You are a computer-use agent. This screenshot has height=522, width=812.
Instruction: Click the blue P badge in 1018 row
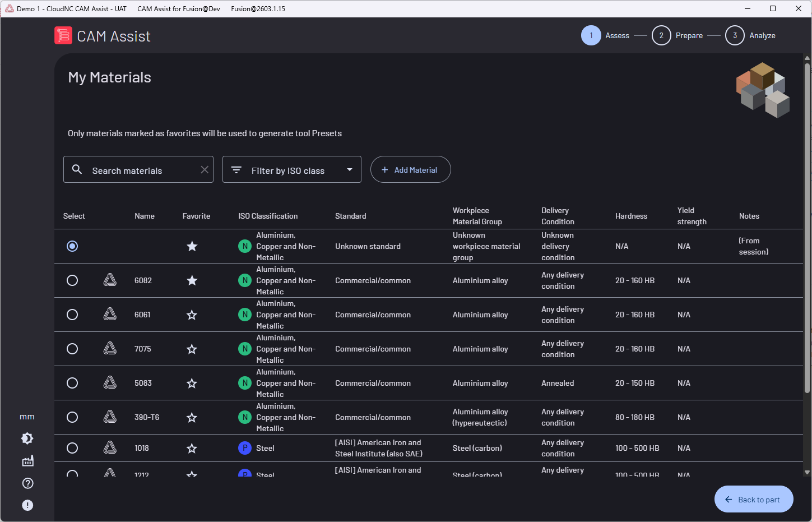point(245,448)
